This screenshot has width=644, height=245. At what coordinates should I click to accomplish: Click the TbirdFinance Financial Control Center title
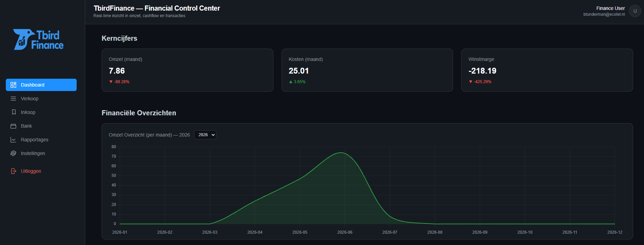click(157, 8)
